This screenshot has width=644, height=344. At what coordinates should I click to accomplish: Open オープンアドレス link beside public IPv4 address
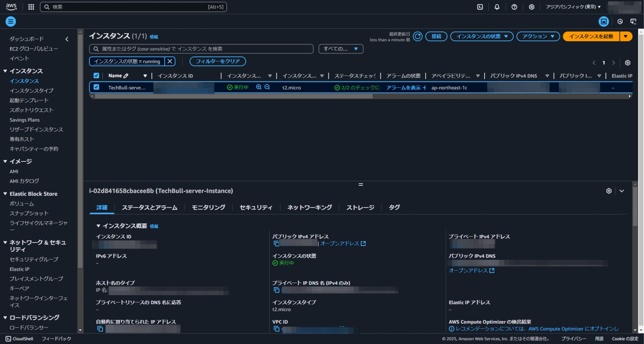[x=343, y=243]
